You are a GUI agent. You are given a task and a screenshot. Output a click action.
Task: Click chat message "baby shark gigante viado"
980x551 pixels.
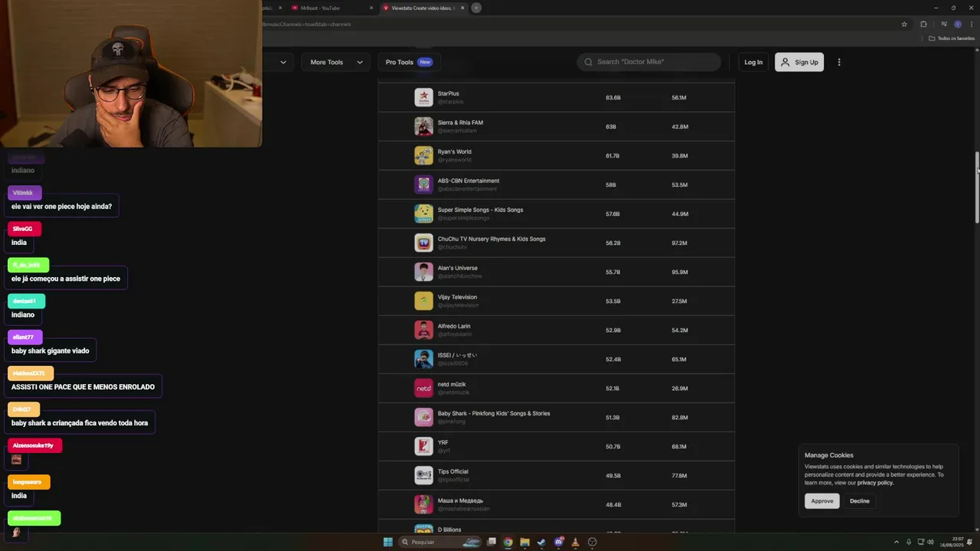pos(51,350)
